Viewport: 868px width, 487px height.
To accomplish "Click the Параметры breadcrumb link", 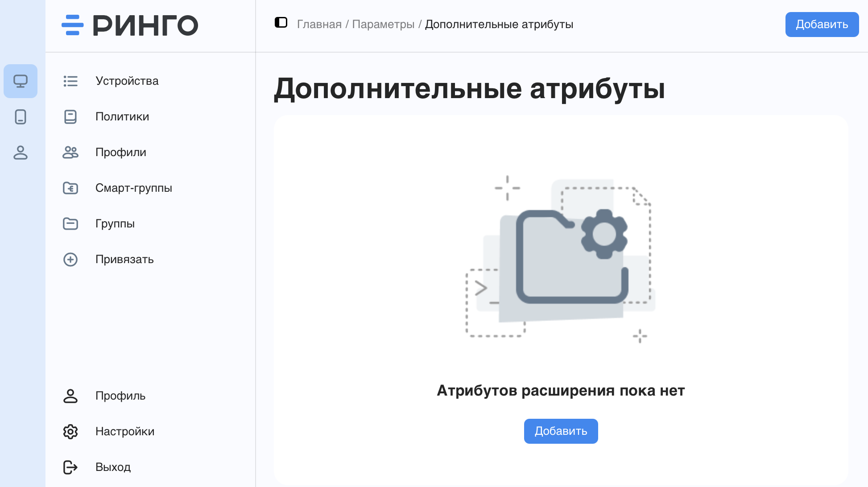I will pyautogui.click(x=383, y=25).
